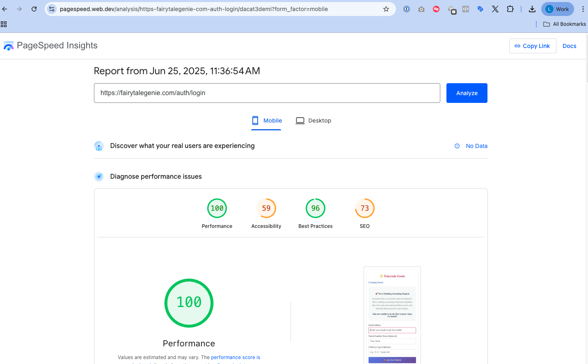The image size is (588, 364).
Task: Click the No Data info icon
Action: (457, 146)
